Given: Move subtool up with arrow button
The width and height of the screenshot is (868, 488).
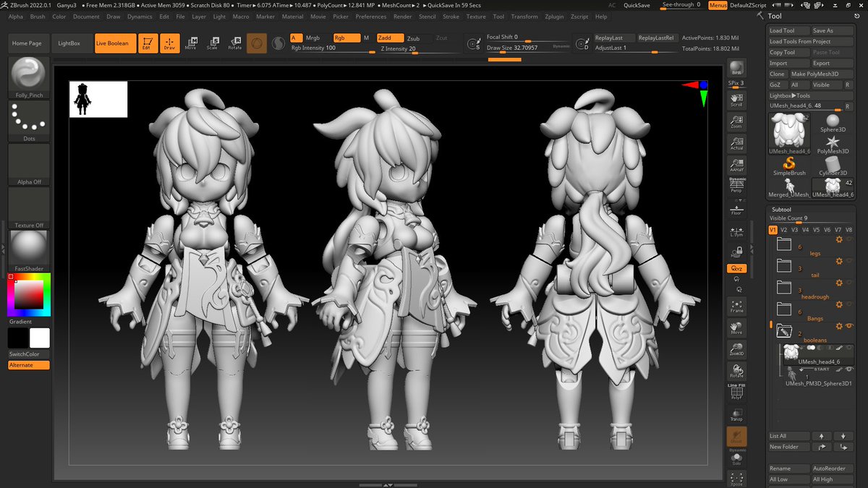Looking at the screenshot, I should 821,436.
